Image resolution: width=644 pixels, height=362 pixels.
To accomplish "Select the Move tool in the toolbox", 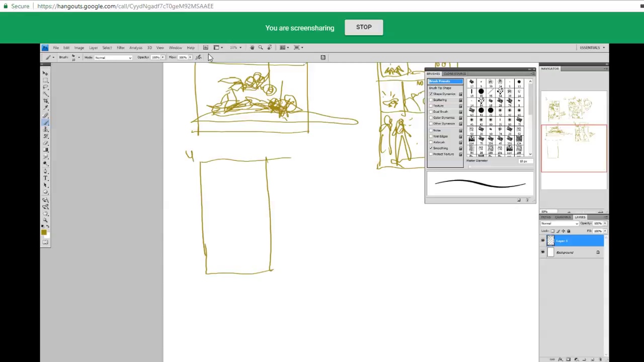I will click(x=45, y=73).
